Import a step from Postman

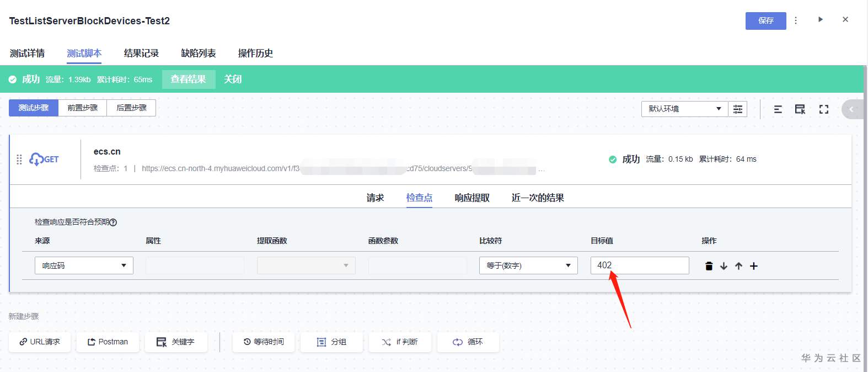pos(108,342)
